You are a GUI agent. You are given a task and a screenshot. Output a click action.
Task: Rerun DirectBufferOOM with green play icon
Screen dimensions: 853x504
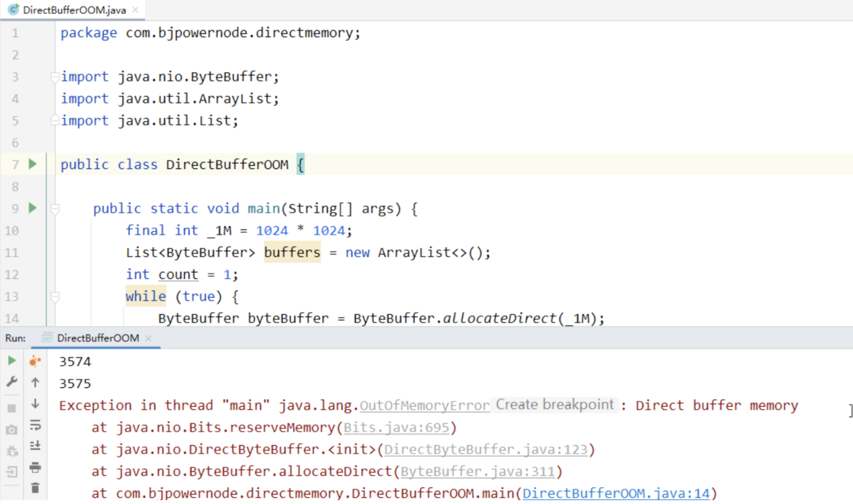12,361
